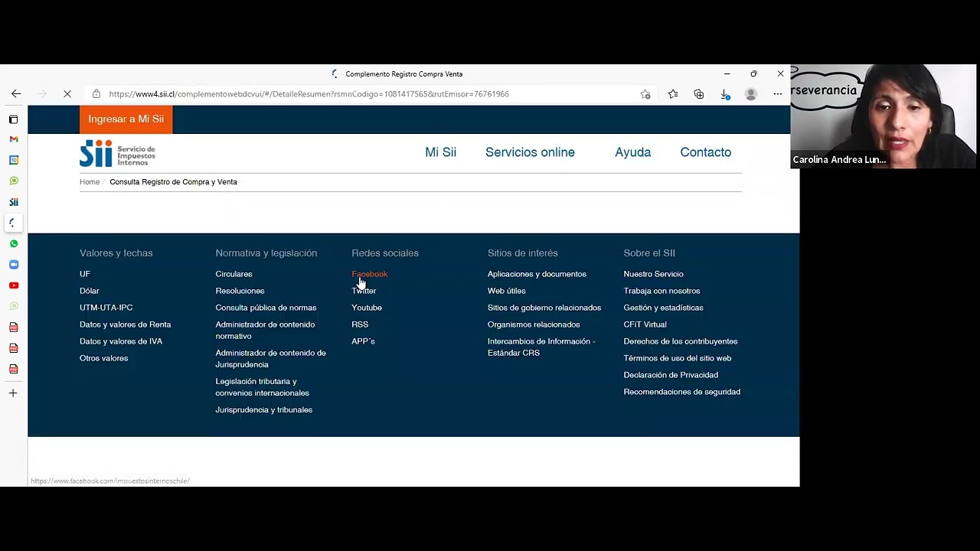The image size is (980, 551).
Task: Open Legislación tributaria y convenios internacionales
Action: pos(262,386)
